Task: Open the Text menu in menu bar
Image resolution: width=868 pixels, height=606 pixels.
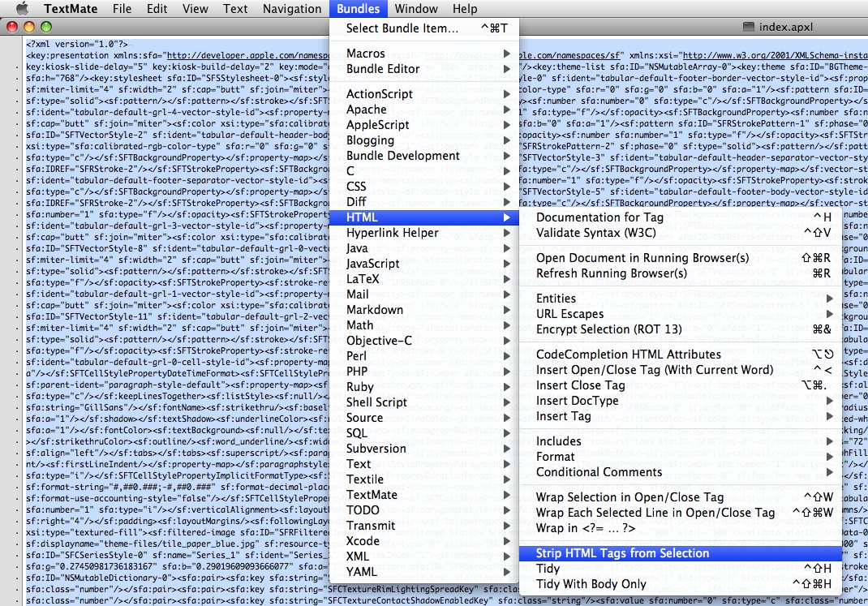Action: coord(235,9)
